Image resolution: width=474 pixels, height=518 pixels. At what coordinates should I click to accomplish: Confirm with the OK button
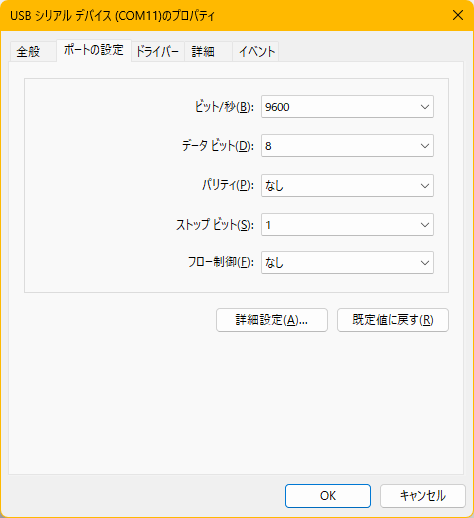328,496
